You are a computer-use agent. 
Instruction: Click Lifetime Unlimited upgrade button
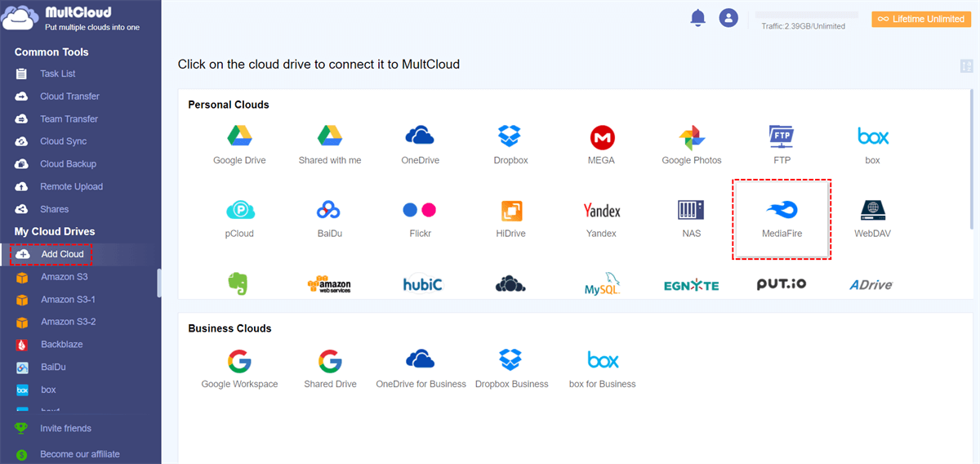[921, 19]
